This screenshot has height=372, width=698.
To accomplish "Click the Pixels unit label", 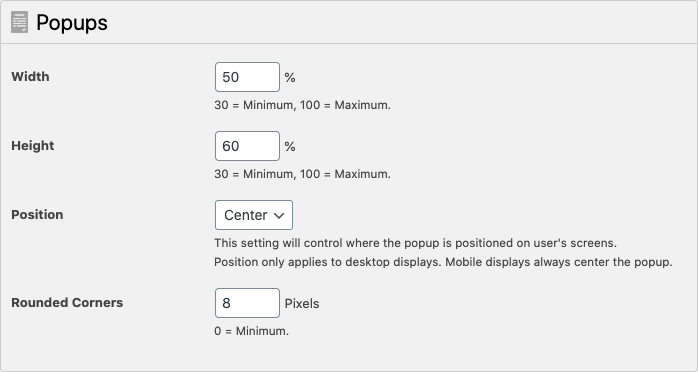I will tap(302, 303).
